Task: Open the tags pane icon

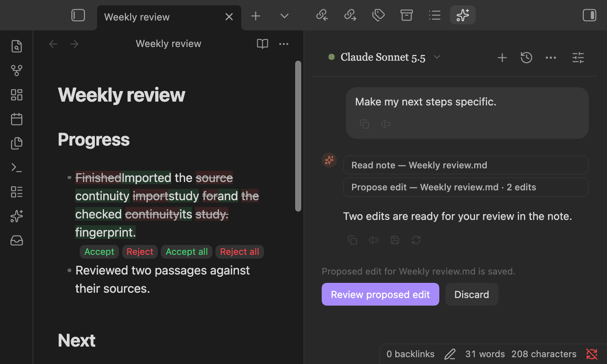Action: tap(378, 16)
